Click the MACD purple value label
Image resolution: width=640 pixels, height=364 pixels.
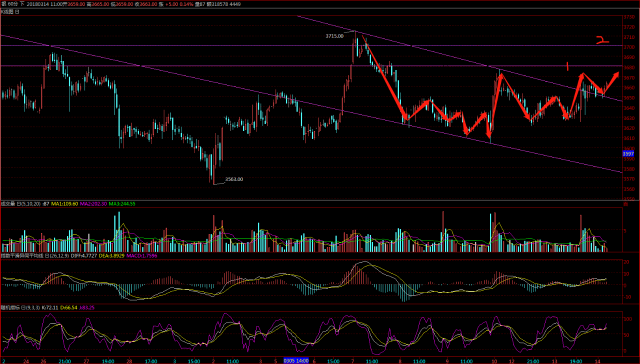[142, 256]
